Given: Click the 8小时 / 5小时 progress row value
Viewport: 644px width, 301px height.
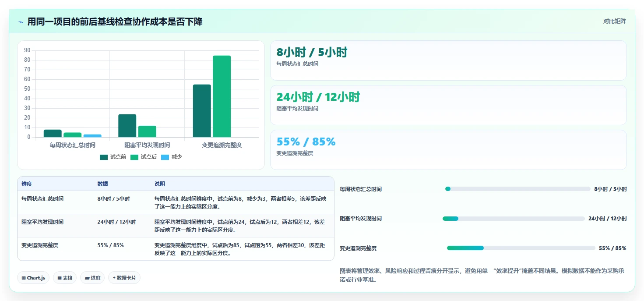Looking at the screenshot, I should [x=610, y=189].
